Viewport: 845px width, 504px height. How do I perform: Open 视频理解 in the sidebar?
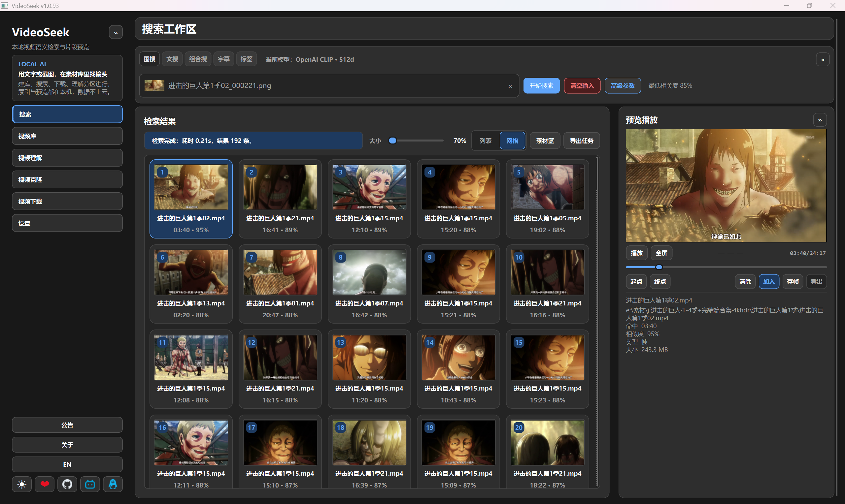67,158
